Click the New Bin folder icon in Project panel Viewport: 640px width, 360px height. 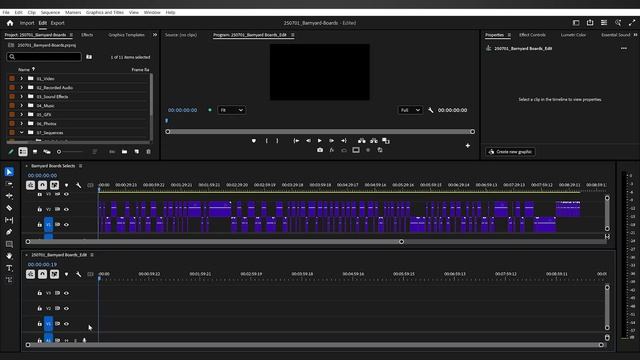pyautogui.click(x=124, y=152)
